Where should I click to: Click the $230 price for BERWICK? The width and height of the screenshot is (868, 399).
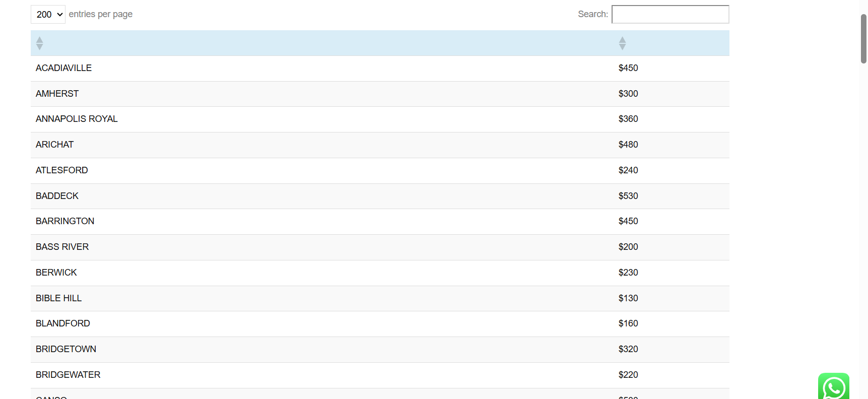point(628,273)
